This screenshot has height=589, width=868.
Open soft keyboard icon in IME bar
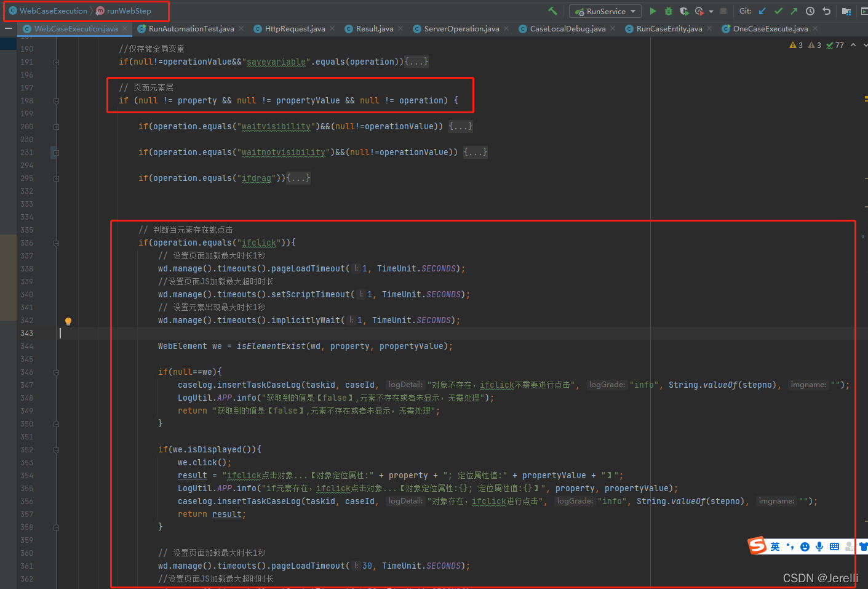coord(834,547)
